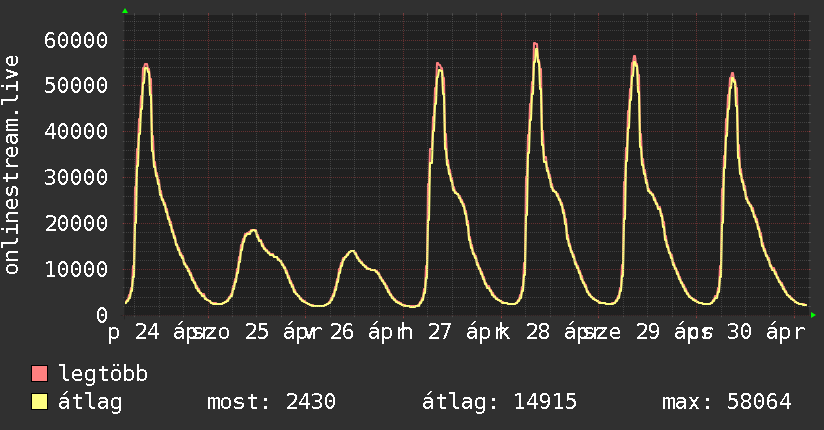Click the 60000 y-axis label
This screenshot has height=430, width=824.
[76, 40]
